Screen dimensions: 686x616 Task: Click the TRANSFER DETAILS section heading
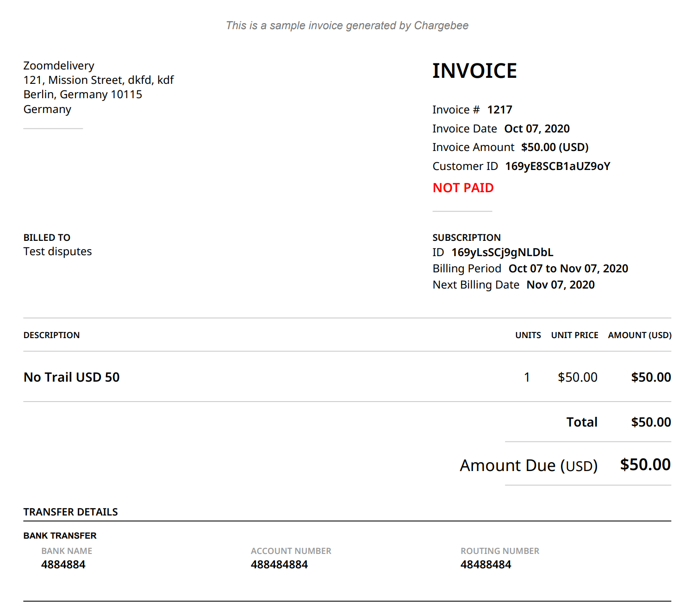pos(71,512)
